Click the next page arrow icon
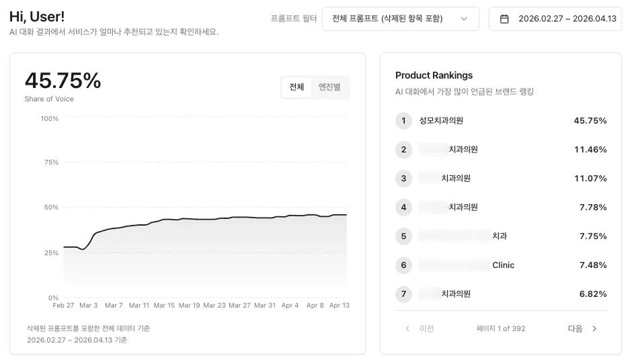The image size is (630, 364). (x=594, y=328)
